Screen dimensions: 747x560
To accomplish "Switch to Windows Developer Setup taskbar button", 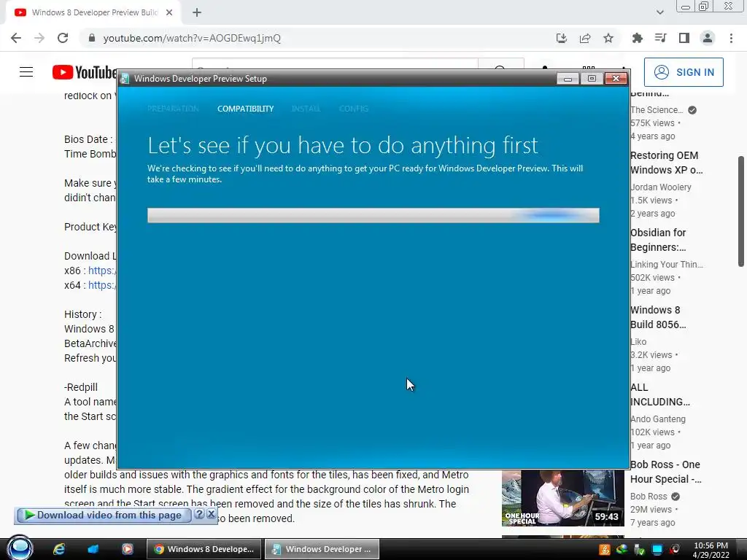I will (x=322, y=549).
